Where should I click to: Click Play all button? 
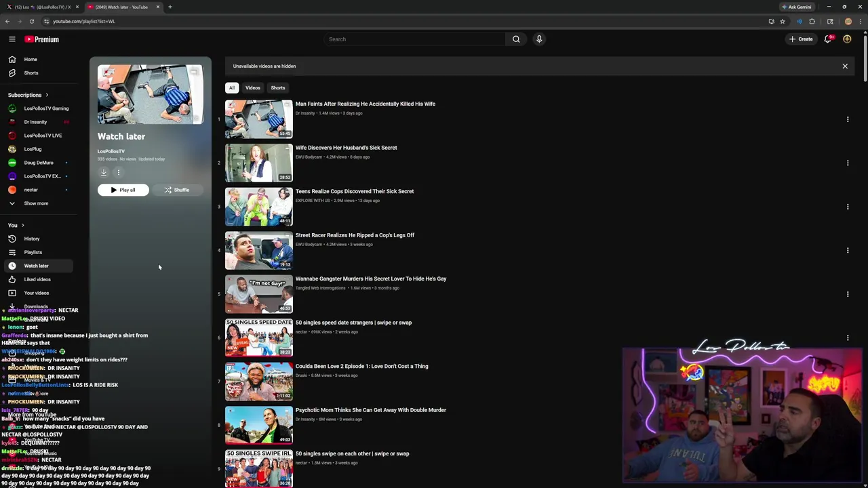click(x=123, y=190)
